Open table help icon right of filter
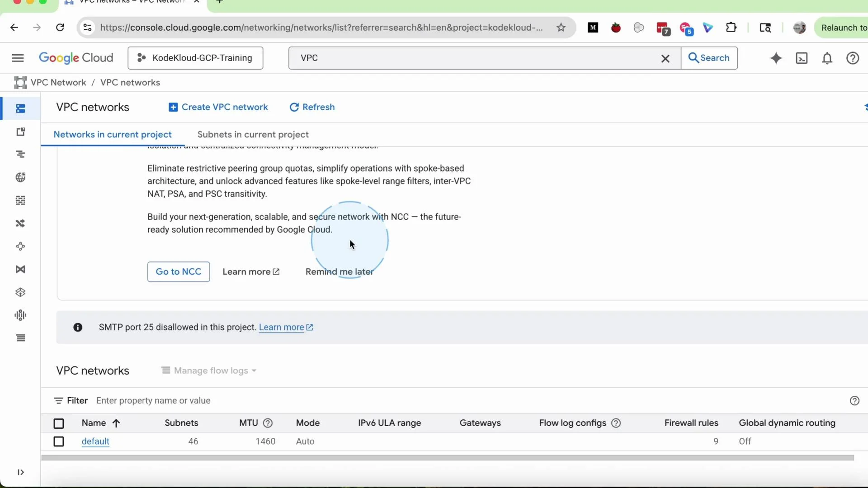Screen dimensions: 868x488 854,401
